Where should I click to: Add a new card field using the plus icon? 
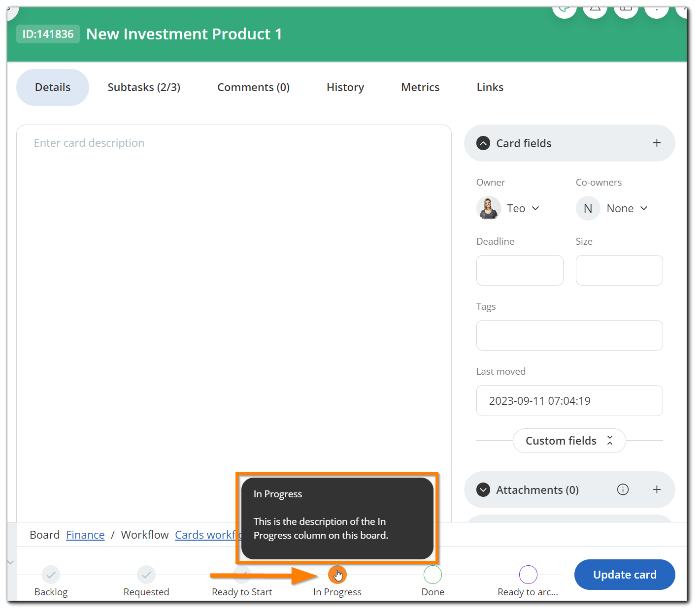pos(657,143)
